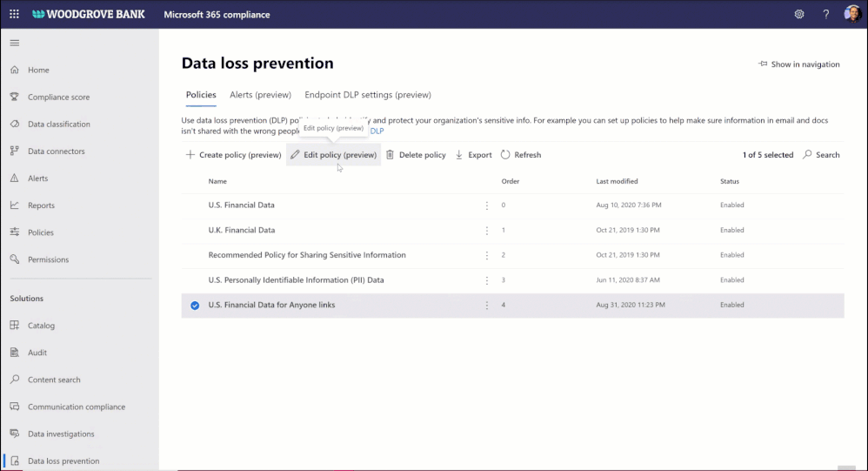Switch to the Alerts (preview) tab
The width and height of the screenshot is (868, 471).
click(260, 95)
